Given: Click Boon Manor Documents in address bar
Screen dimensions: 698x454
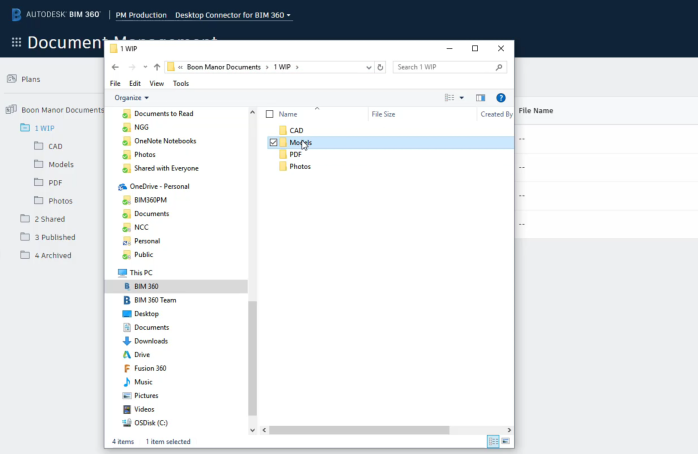Looking at the screenshot, I should [x=224, y=67].
